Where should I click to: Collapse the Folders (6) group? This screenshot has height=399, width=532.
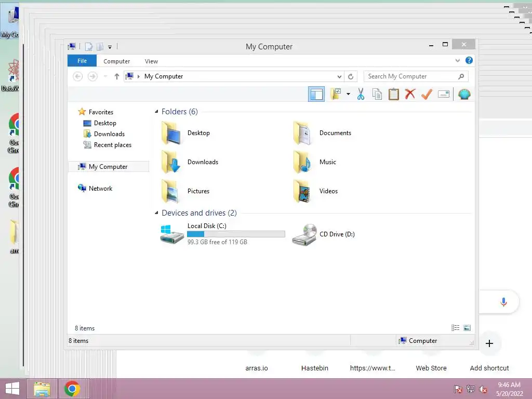point(156,111)
